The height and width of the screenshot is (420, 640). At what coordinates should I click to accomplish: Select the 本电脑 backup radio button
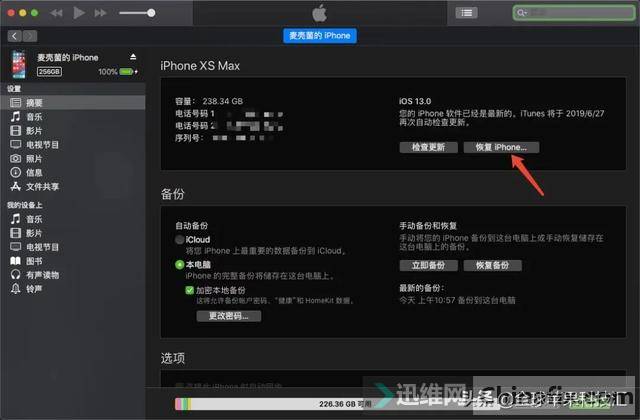point(180,264)
